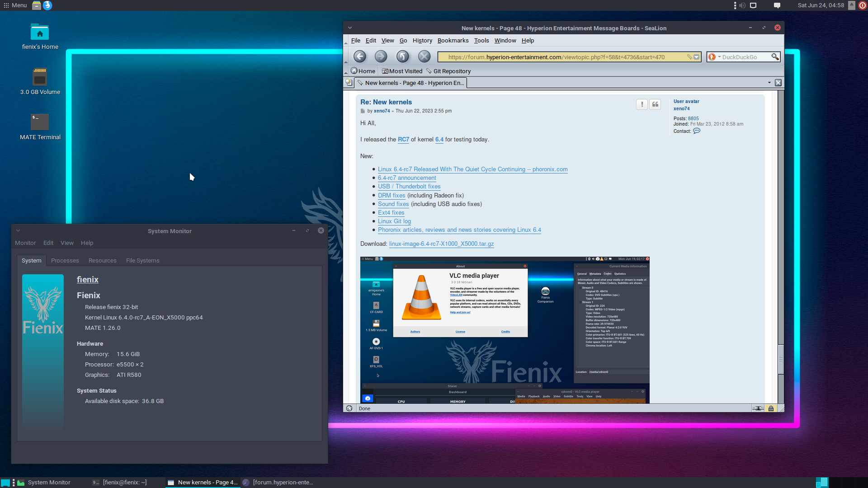Collapse the bookmarks toolbar grippy
Image resolution: width=868 pixels, height=488 pixels.
click(346, 71)
